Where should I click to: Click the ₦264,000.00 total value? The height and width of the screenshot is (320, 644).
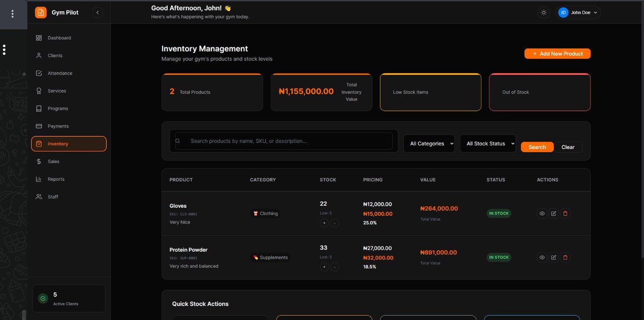[439, 208]
